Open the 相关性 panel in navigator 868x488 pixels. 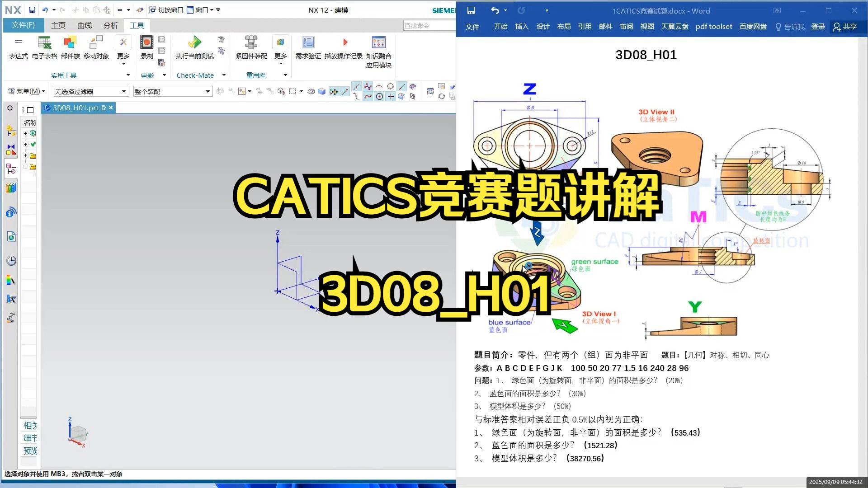click(x=30, y=425)
